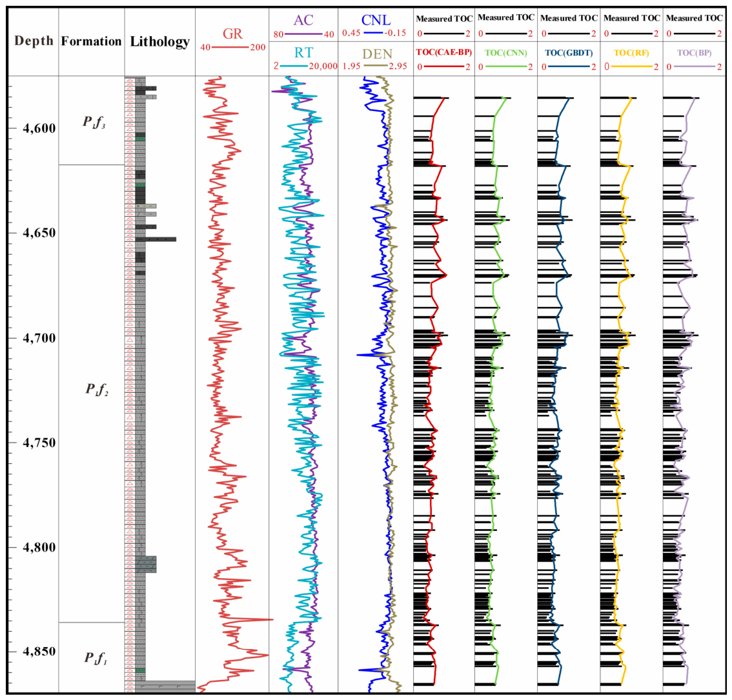
Task: Select the yellow "TOC(RF)" track label
Action: tap(631, 53)
